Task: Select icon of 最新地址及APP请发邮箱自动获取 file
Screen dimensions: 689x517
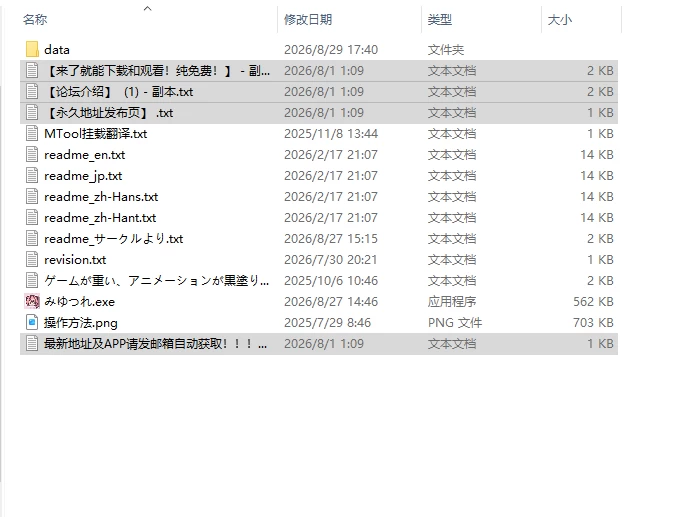Action: pyautogui.click(x=32, y=343)
